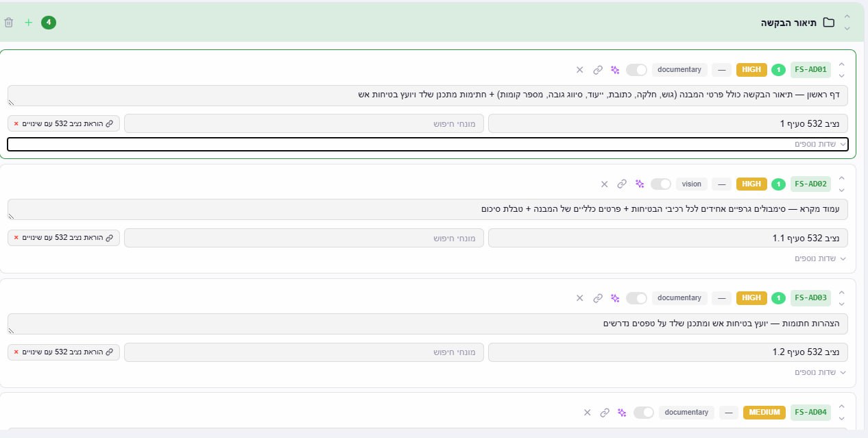The width and height of the screenshot is (868, 438).
Task: Click the HIGH priority badge on FS-AD01
Action: click(751, 70)
